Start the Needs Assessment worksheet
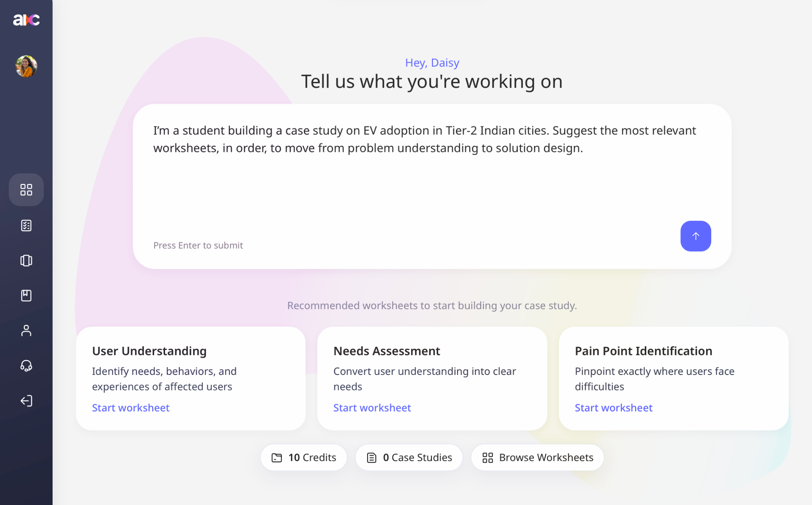Image resolution: width=812 pixels, height=505 pixels. [x=372, y=408]
